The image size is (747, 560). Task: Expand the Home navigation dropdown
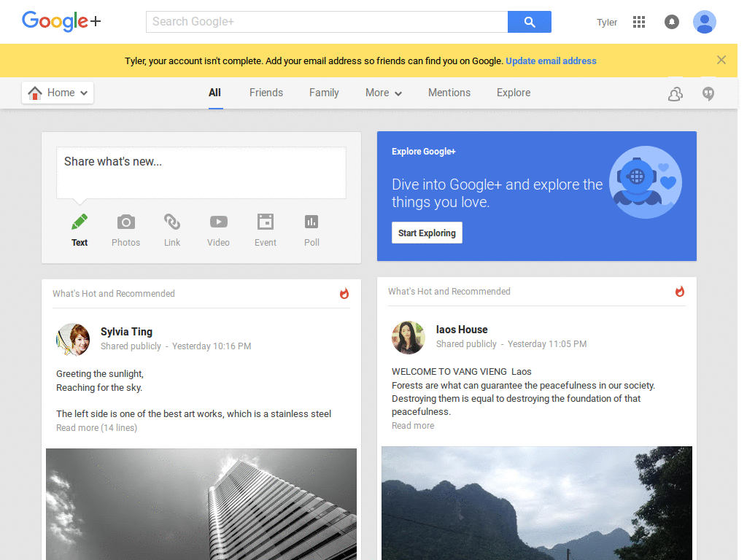pyautogui.click(x=58, y=93)
